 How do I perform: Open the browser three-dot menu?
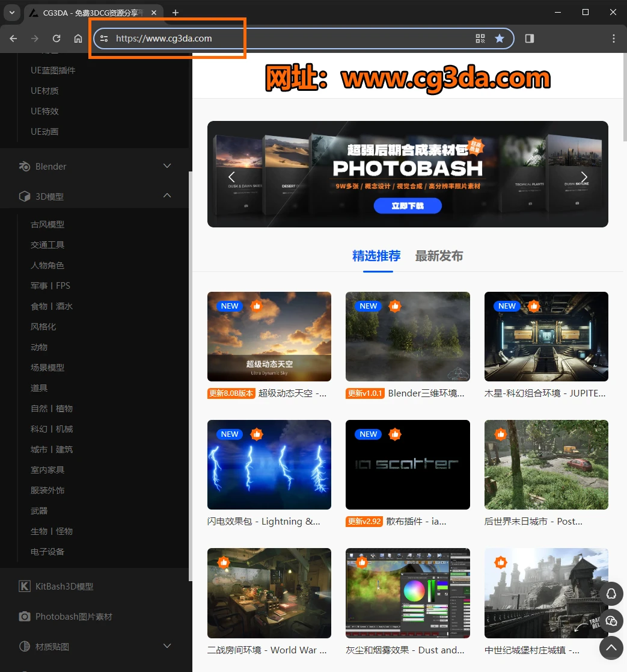pyautogui.click(x=614, y=39)
